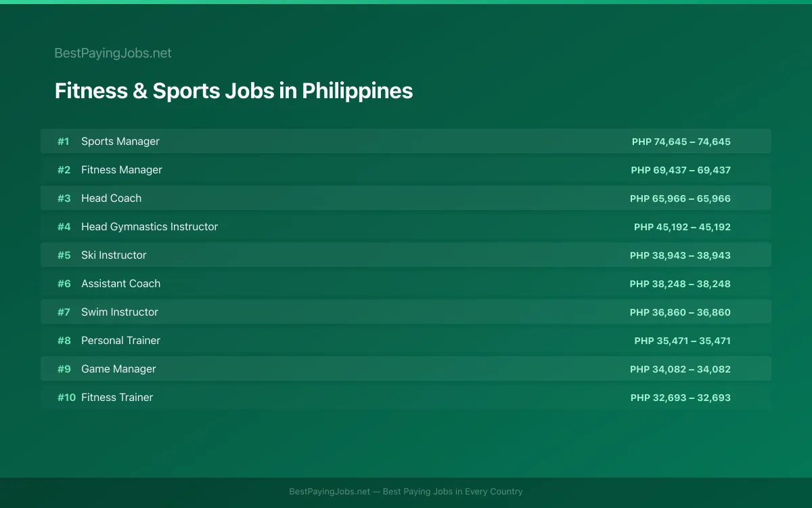Click the salary PHP 69,437 – 69,437
Viewport: 812px width, 508px height.
click(681, 170)
